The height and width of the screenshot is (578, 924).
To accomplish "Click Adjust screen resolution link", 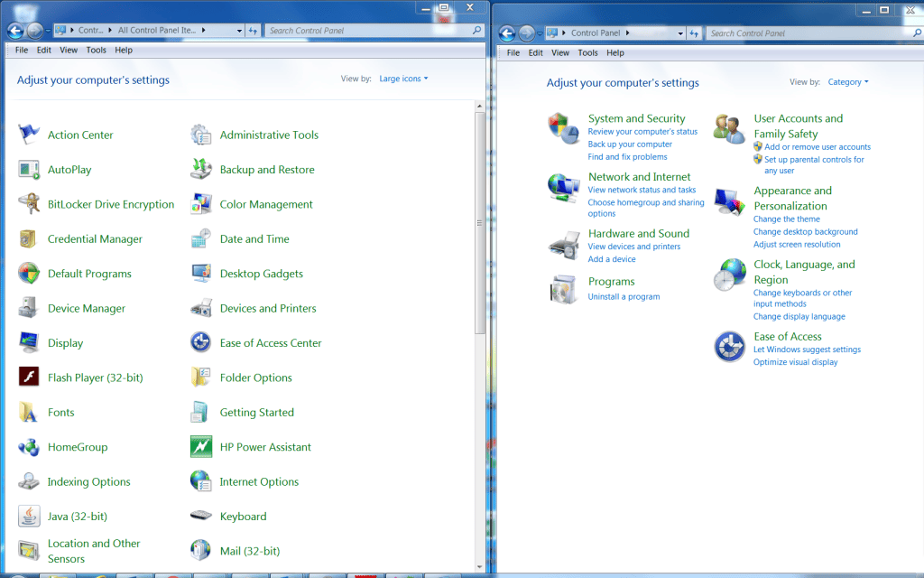I will point(797,244).
